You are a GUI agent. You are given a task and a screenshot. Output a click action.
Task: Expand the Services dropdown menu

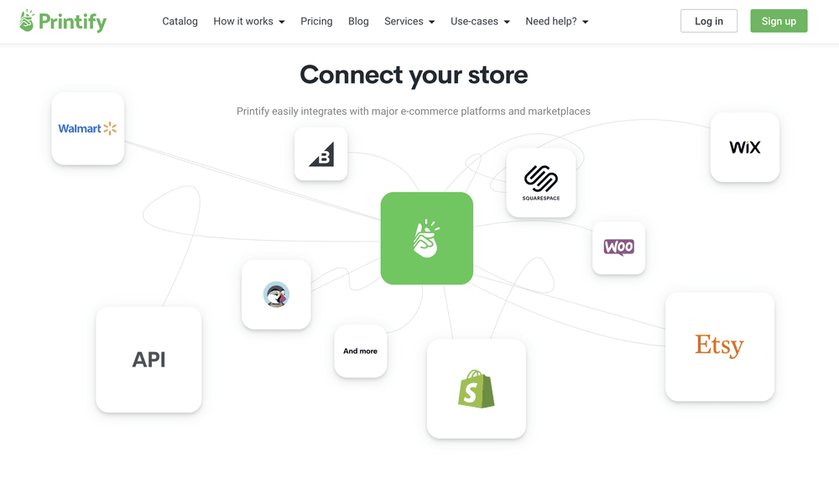click(409, 22)
